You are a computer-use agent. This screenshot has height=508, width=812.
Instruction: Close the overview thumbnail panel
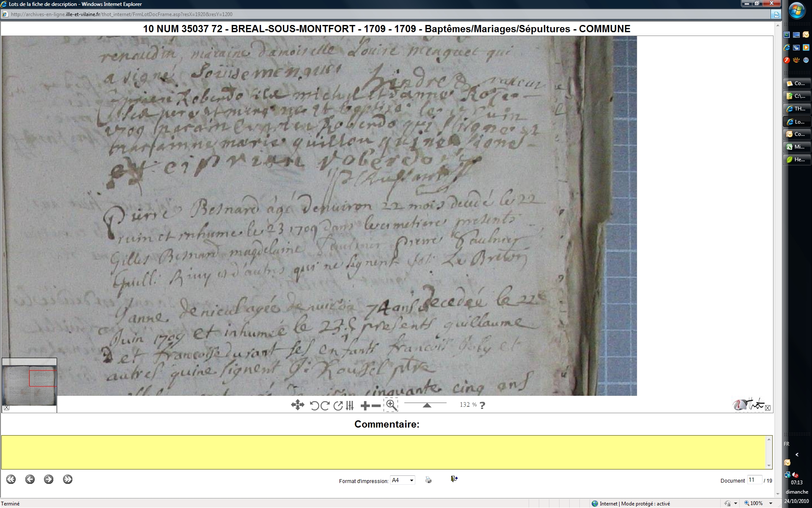(x=6, y=408)
